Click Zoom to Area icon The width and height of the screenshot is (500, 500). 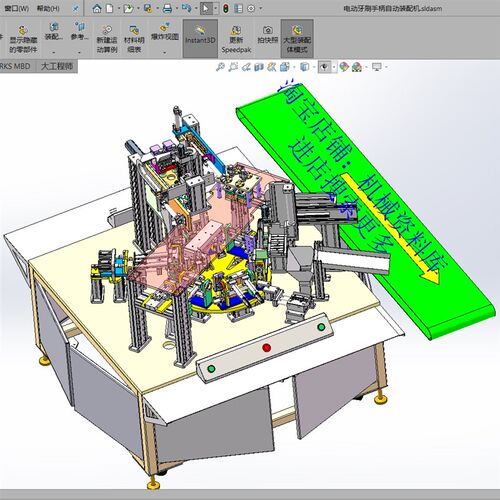pos(233,67)
